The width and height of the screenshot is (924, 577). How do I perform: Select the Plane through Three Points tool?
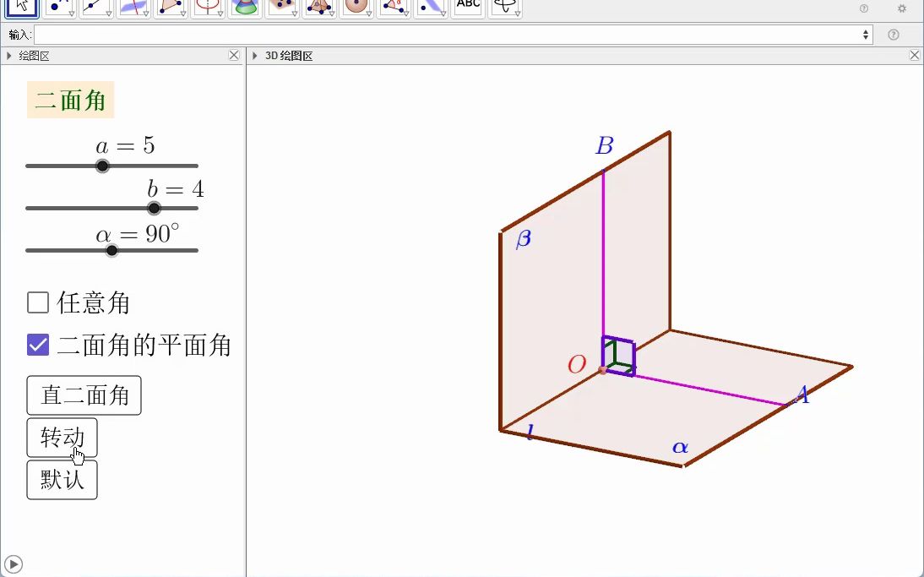(x=282, y=7)
